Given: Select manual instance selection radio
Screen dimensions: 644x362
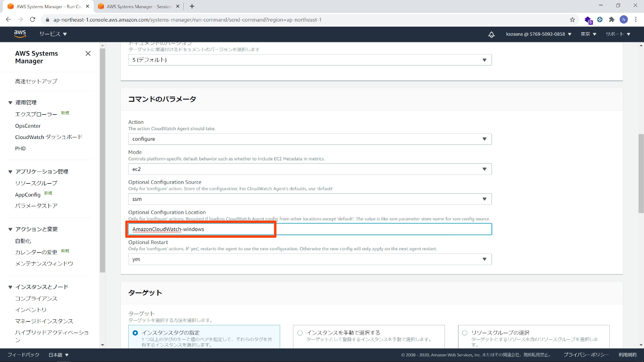Looking at the screenshot, I should [x=300, y=333].
